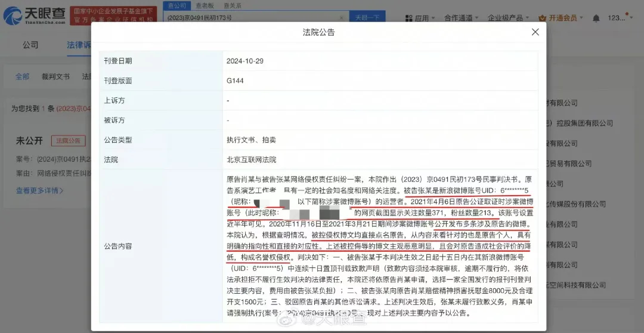Open the 公司 results tab
This screenshot has width=644, height=333.
(30, 45)
